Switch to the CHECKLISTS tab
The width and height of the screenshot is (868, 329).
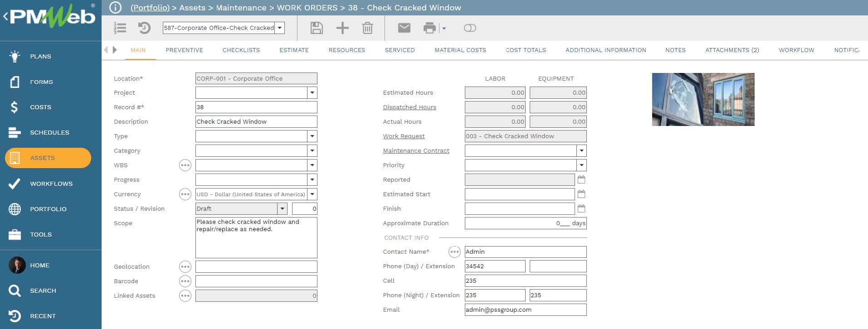[x=241, y=50]
